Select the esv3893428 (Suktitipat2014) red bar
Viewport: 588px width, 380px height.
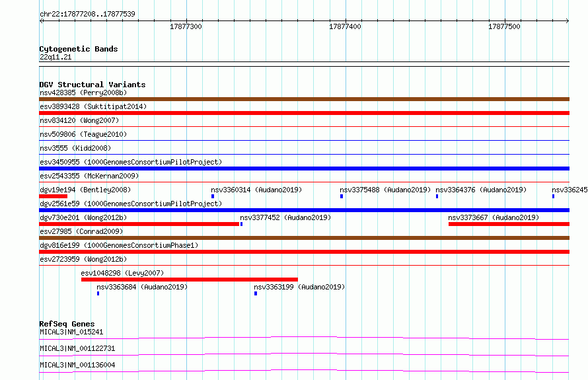pyautogui.click(x=304, y=113)
